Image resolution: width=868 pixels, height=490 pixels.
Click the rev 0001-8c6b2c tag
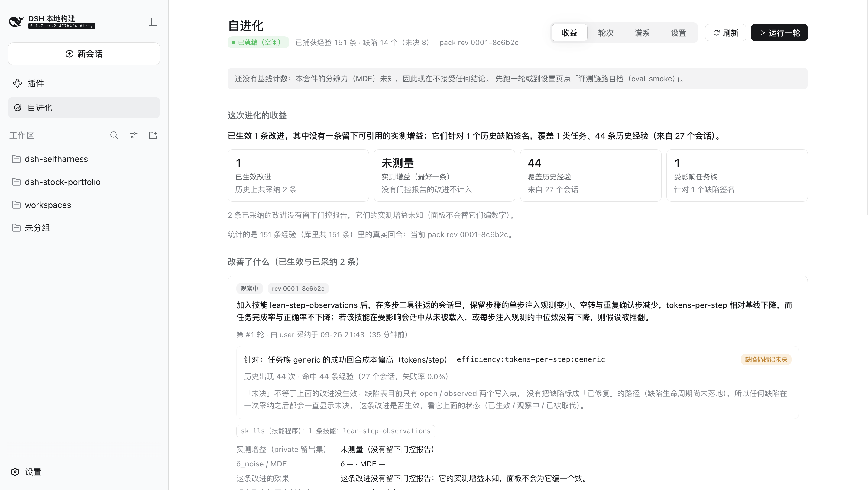coord(298,289)
